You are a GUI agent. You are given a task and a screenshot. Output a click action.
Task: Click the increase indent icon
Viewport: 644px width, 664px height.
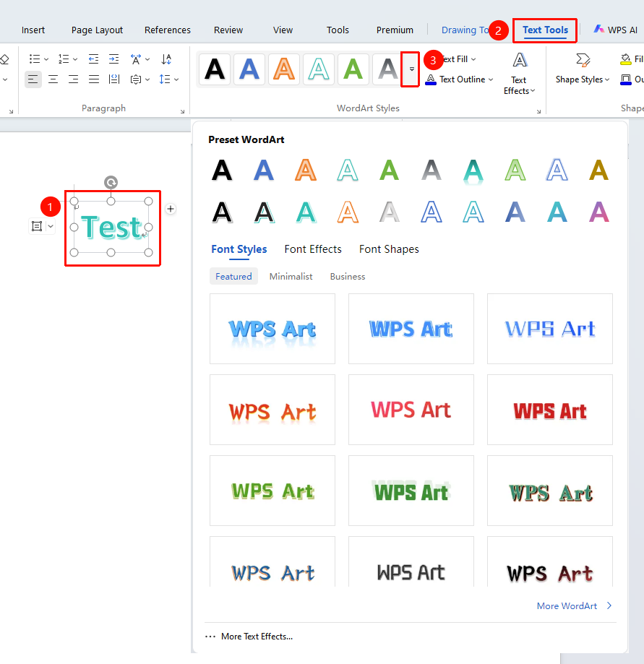pos(114,59)
